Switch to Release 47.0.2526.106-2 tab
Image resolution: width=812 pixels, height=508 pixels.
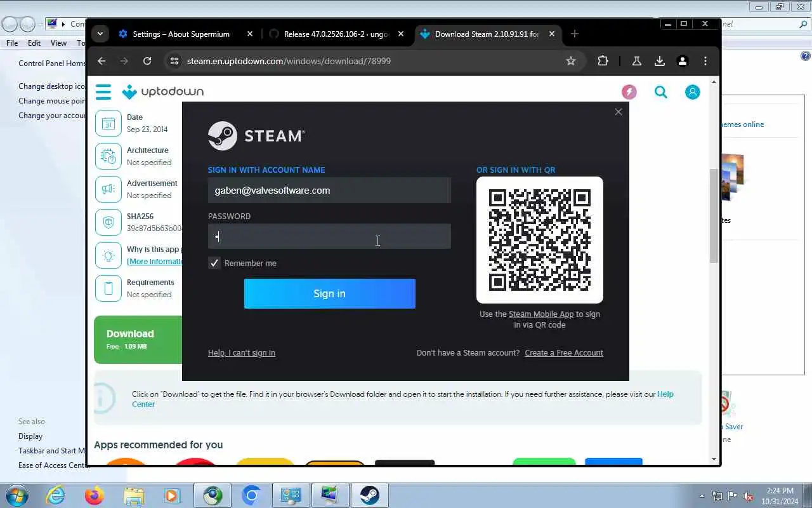336,34
